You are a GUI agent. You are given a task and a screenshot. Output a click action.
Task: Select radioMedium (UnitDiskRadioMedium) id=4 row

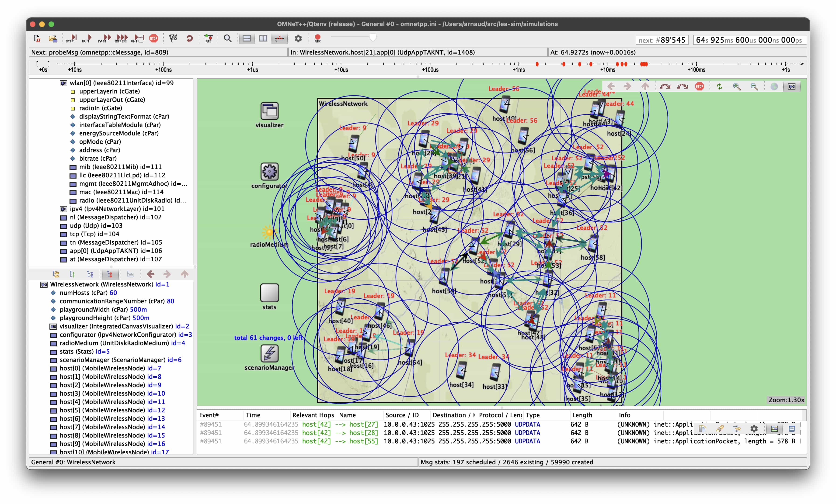117,343
